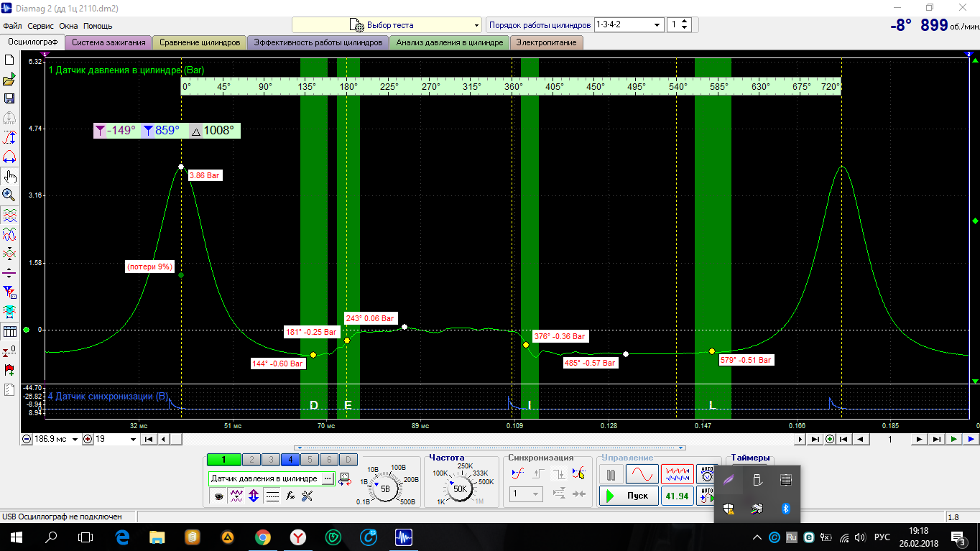This screenshot has height=551, width=980.
Task: Click the wrench and screwdriver settings icon
Action: click(308, 496)
